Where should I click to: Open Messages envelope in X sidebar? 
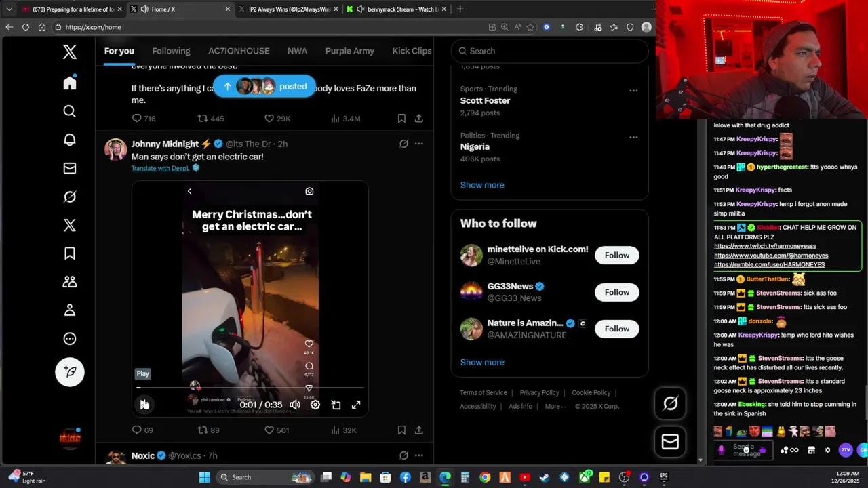[x=70, y=168]
